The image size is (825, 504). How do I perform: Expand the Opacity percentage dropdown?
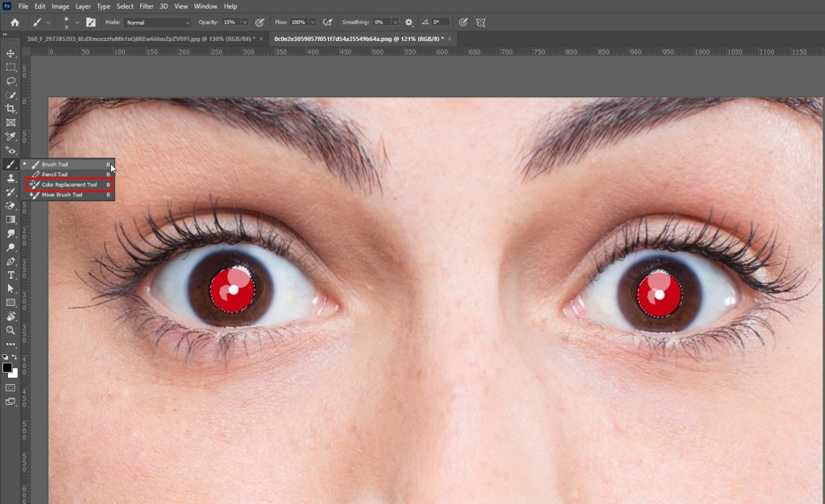point(244,23)
